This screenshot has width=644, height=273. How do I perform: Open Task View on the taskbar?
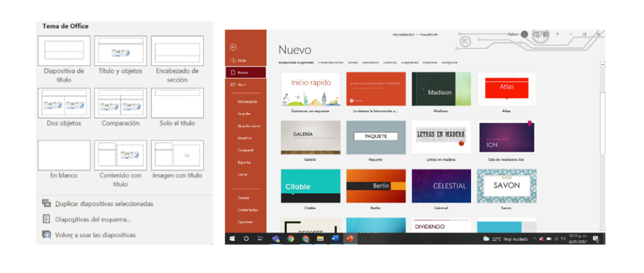[260, 238]
